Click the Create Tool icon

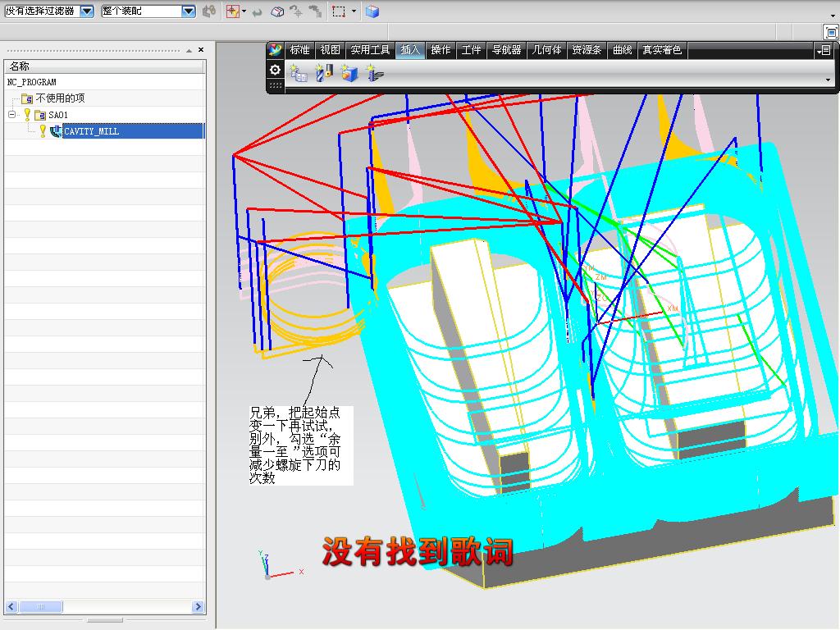323,72
